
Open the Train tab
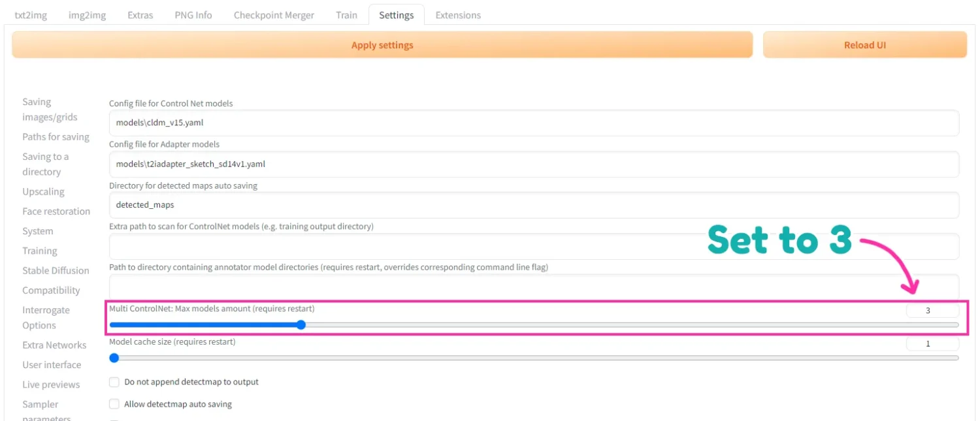point(346,15)
